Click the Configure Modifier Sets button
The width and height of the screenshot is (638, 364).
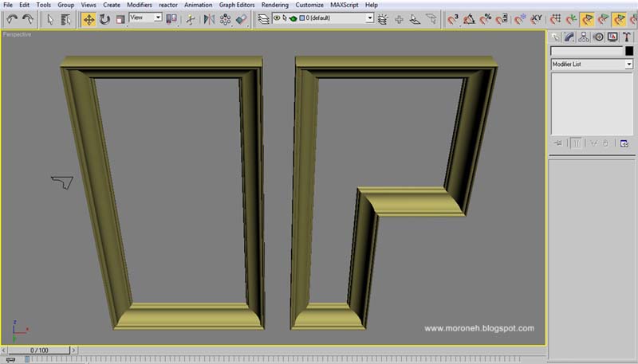coord(624,143)
